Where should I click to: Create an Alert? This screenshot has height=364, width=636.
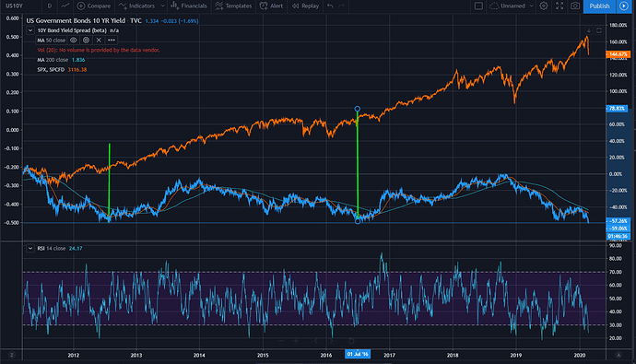[271, 6]
